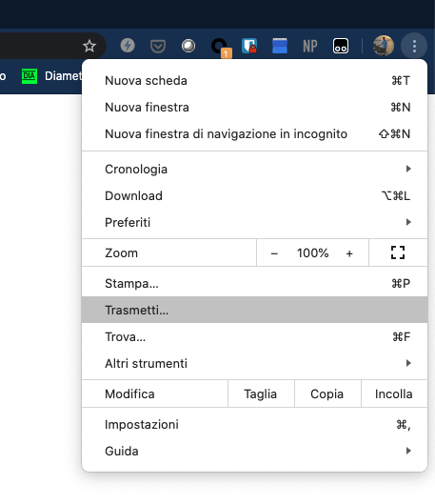Click the shield extension with red lock
435x504 pixels.
(x=249, y=46)
